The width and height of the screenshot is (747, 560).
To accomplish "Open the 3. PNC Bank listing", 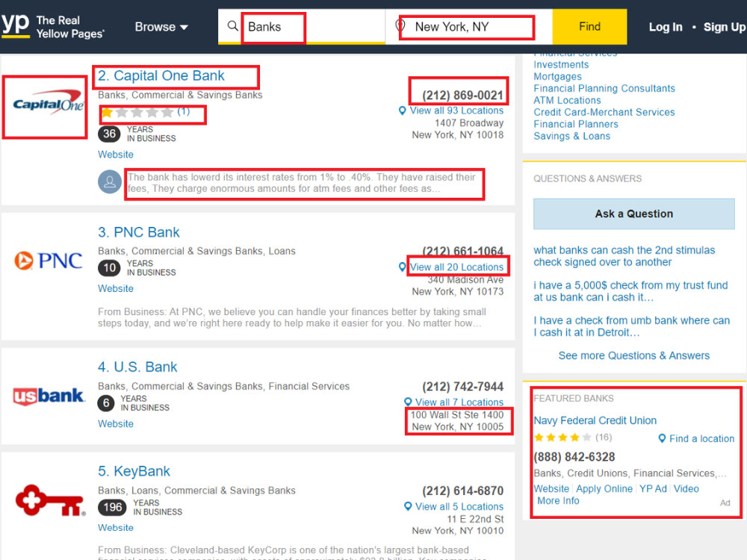I will pyautogui.click(x=139, y=232).
